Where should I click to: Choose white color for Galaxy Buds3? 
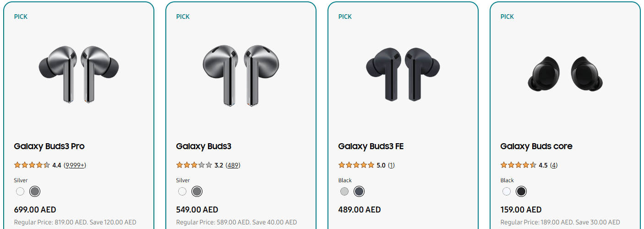point(182,191)
